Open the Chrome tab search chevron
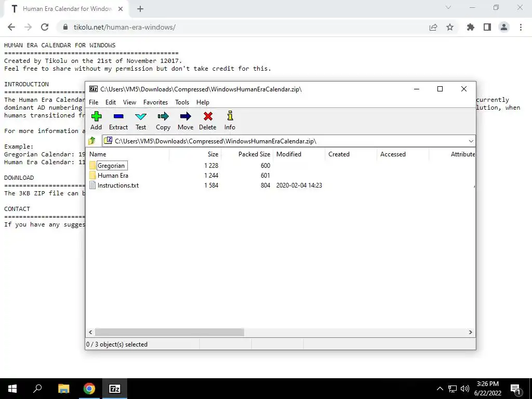Viewport: 532px width, 399px height. 448,7
